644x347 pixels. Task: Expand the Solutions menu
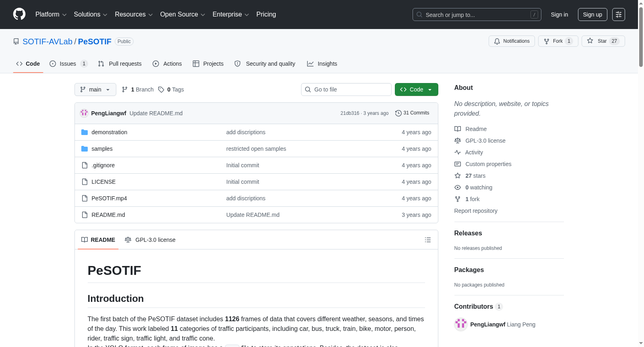91,15
